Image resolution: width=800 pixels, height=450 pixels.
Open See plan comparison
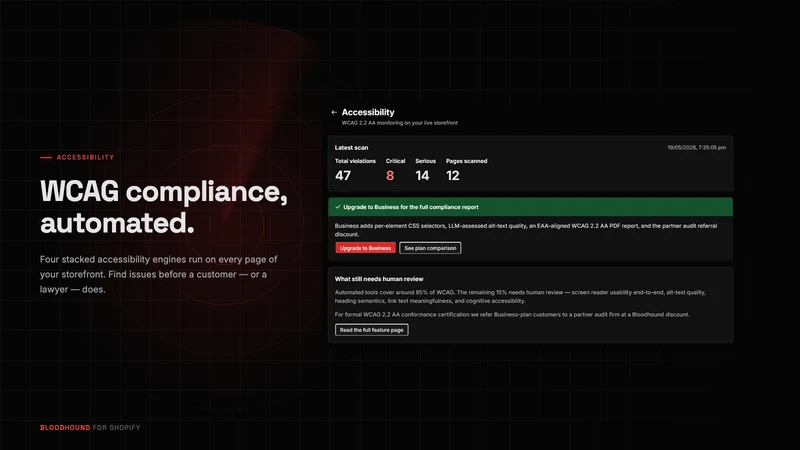click(x=430, y=248)
